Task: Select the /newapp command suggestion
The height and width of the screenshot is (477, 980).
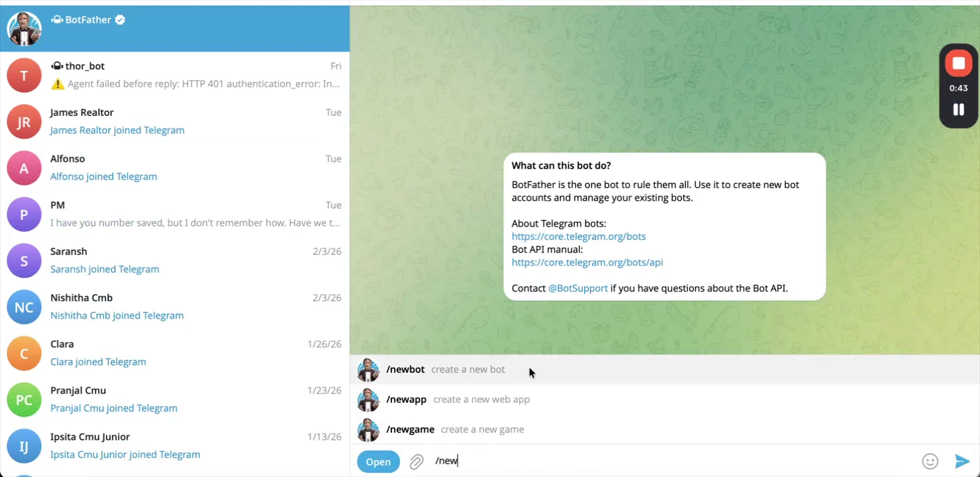Action: pos(665,399)
